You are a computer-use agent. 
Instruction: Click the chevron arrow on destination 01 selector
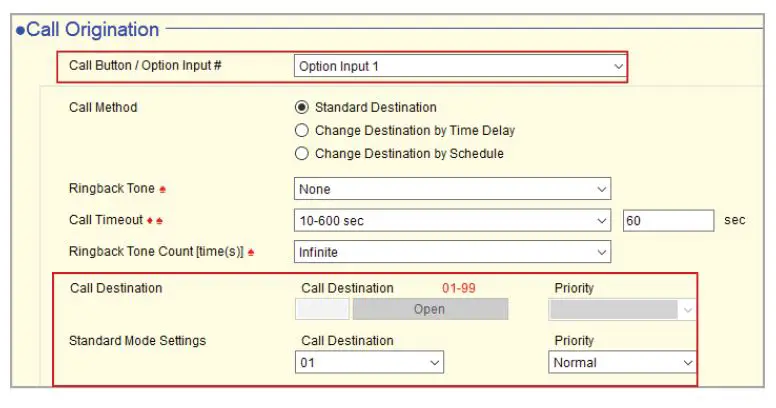(x=434, y=363)
